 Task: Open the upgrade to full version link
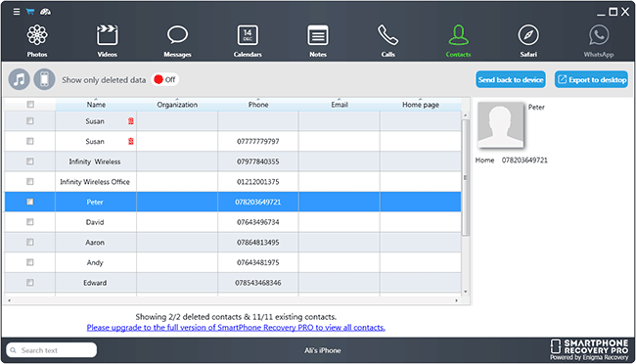pyautogui.click(x=236, y=328)
